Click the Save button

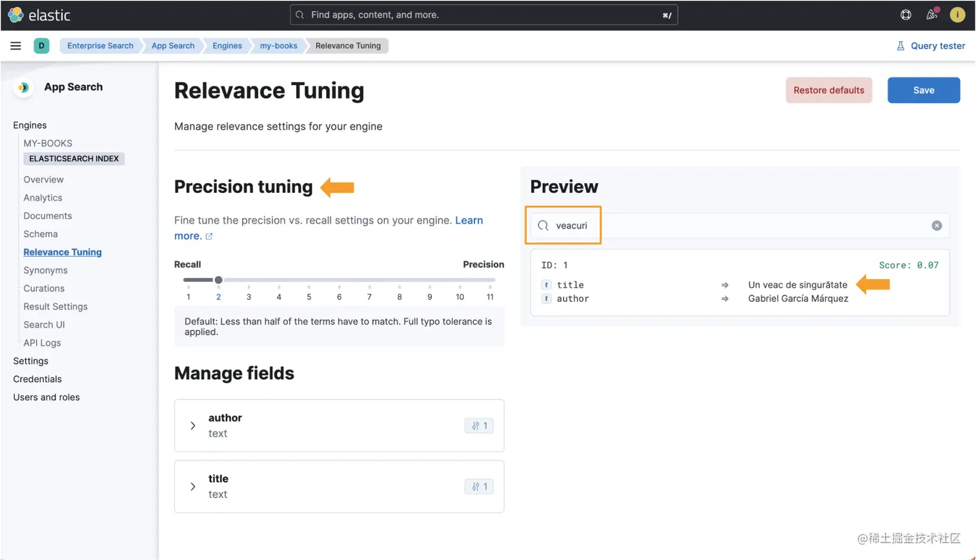click(x=924, y=90)
